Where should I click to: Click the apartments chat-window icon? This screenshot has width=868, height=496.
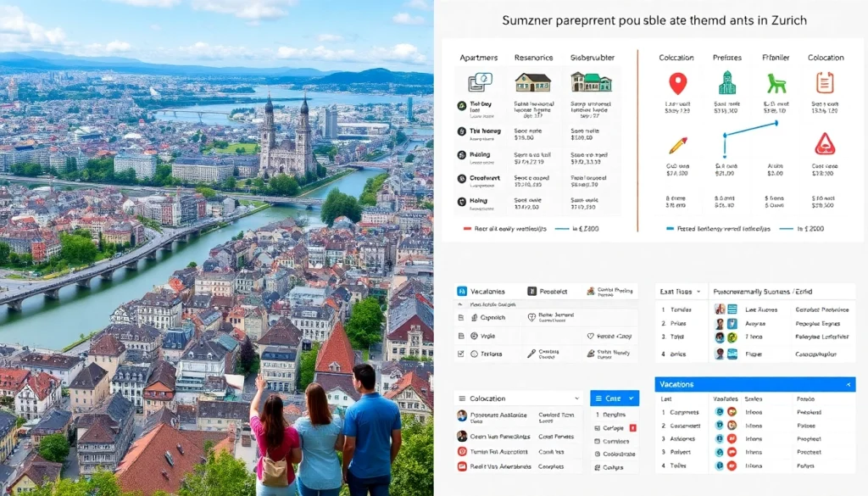coord(479,81)
